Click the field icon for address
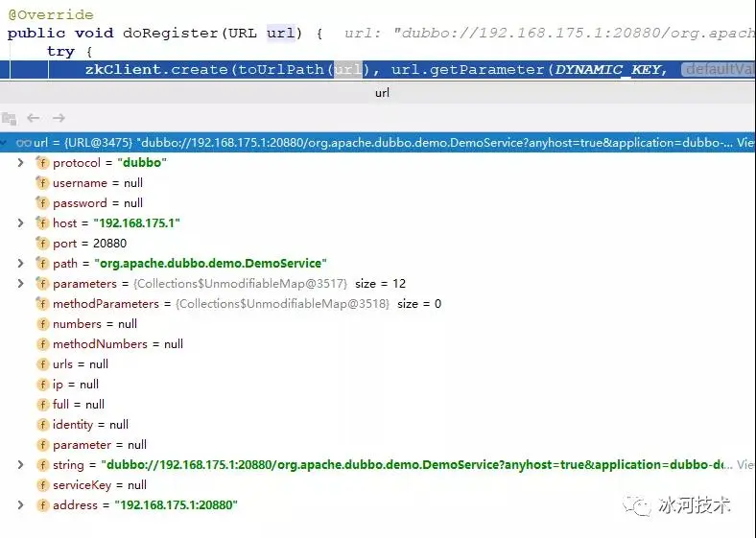This screenshot has height=538, width=756. point(42,505)
